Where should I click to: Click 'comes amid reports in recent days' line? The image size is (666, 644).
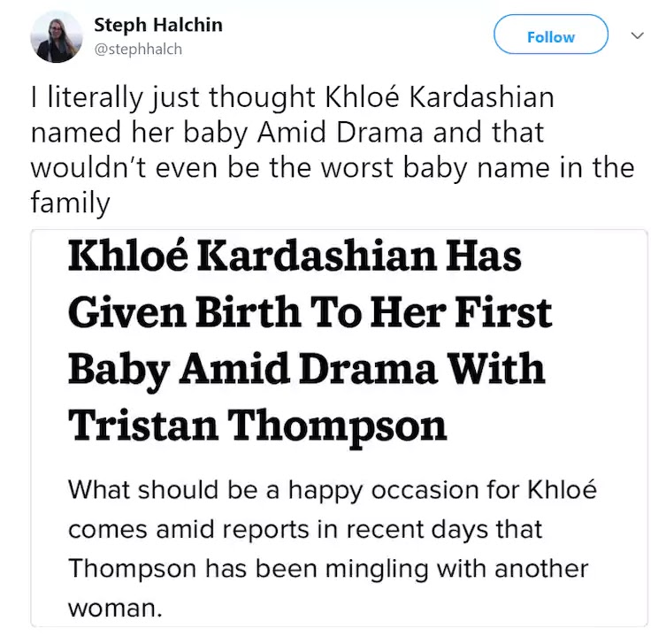pyautogui.click(x=305, y=530)
